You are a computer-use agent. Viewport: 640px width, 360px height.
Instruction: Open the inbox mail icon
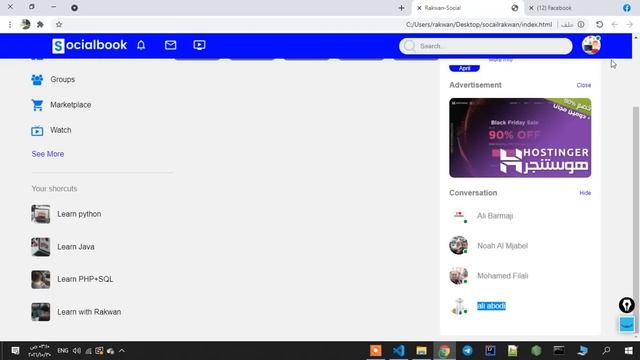[170, 45]
